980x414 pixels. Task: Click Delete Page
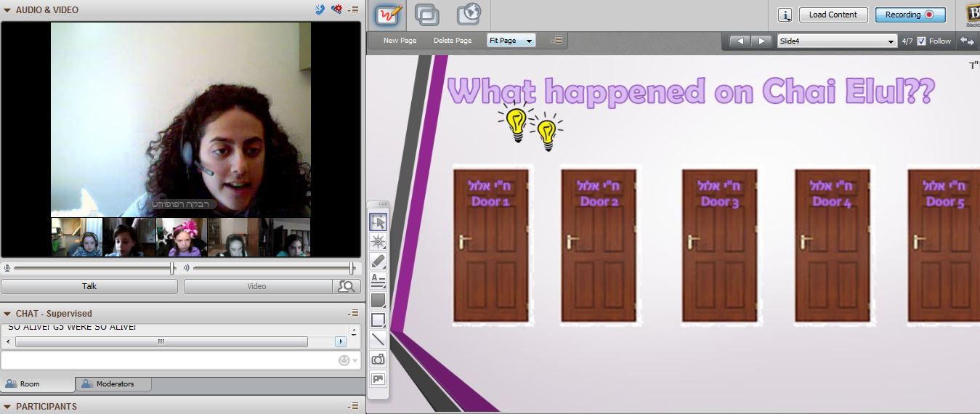coord(453,41)
